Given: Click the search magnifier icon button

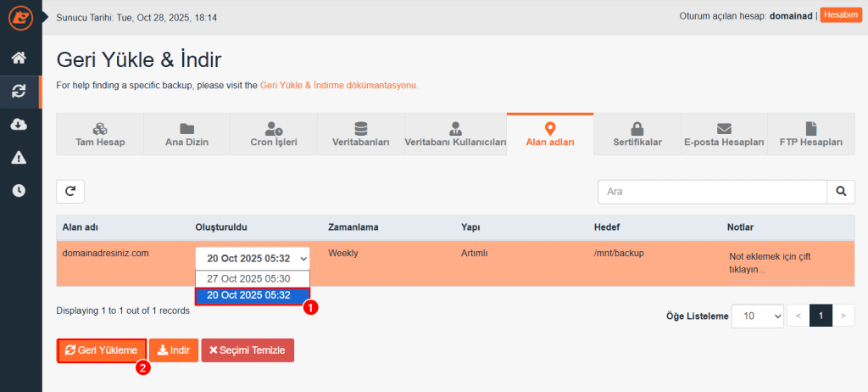Looking at the screenshot, I should click(x=841, y=192).
